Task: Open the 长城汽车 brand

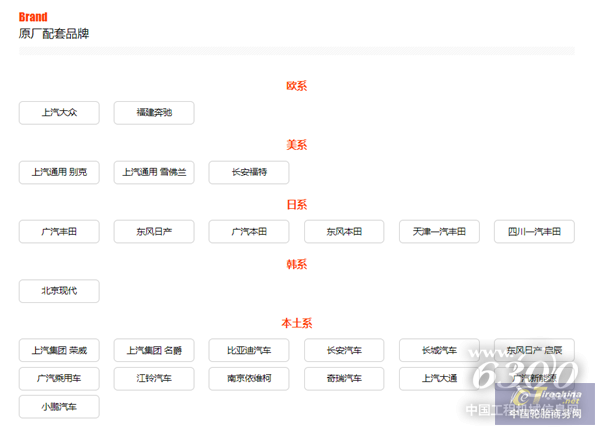Action: tap(439, 350)
